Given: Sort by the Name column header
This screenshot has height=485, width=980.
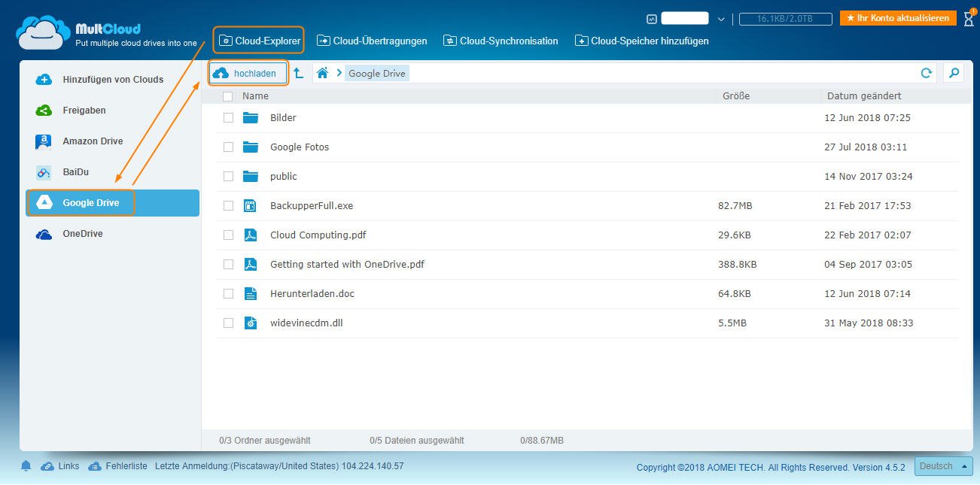Looking at the screenshot, I should pyautogui.click(x=255, y=96).
